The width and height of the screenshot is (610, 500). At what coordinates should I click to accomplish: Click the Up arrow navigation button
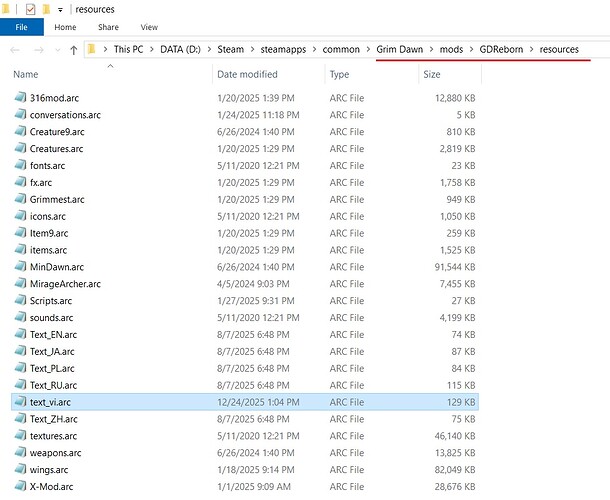pos(74,49)
